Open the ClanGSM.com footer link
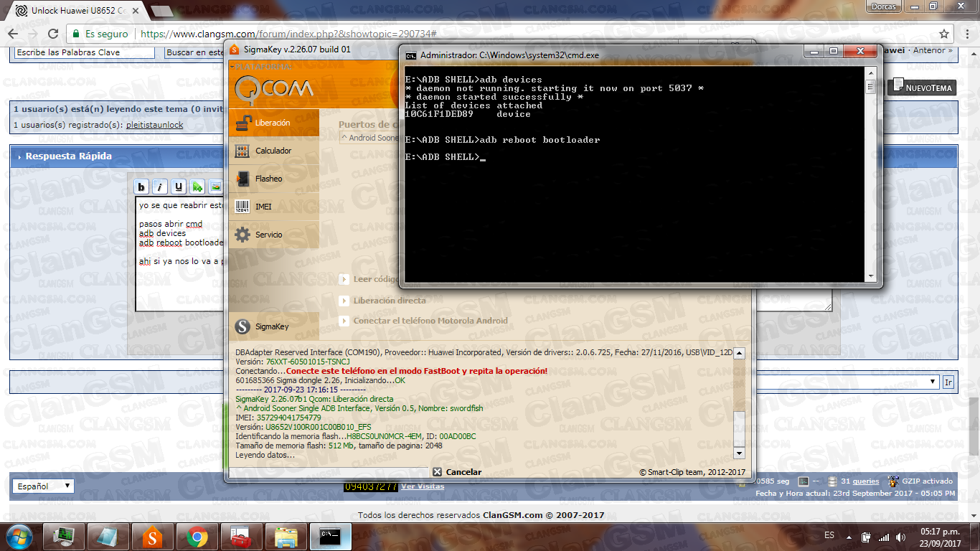The image size is (980, 551). 512,515
